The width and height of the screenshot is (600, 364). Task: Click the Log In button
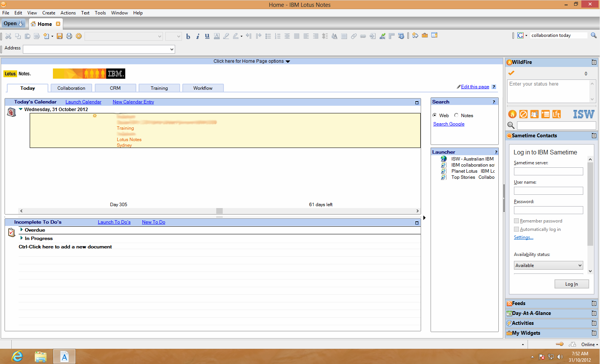571,284
